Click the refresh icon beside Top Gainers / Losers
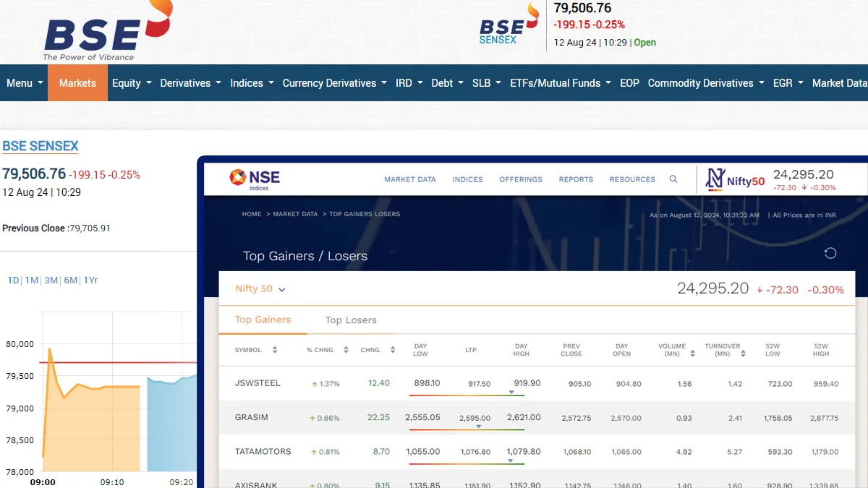The height and width of the screenshot is (488, 868). click(x=830, y=253)
